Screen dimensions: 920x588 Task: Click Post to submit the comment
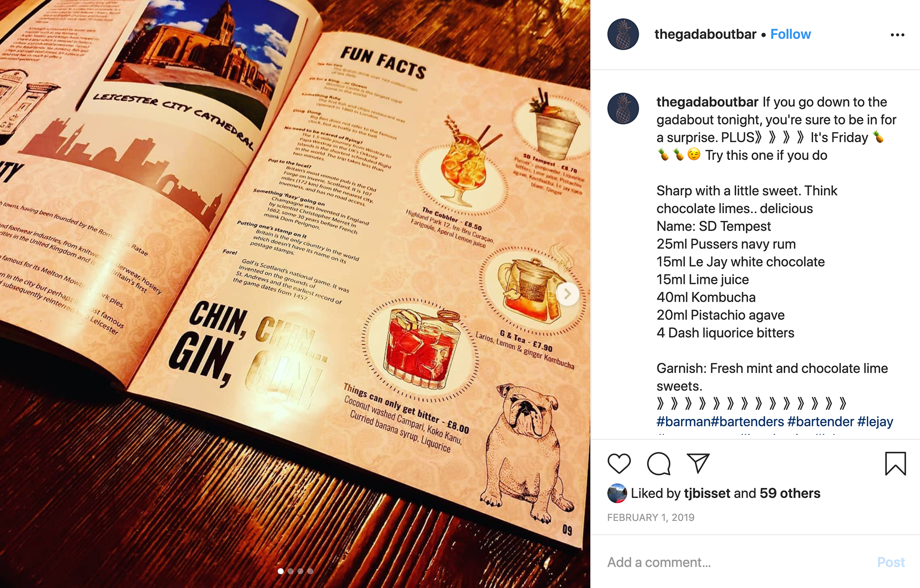point(891,562)
